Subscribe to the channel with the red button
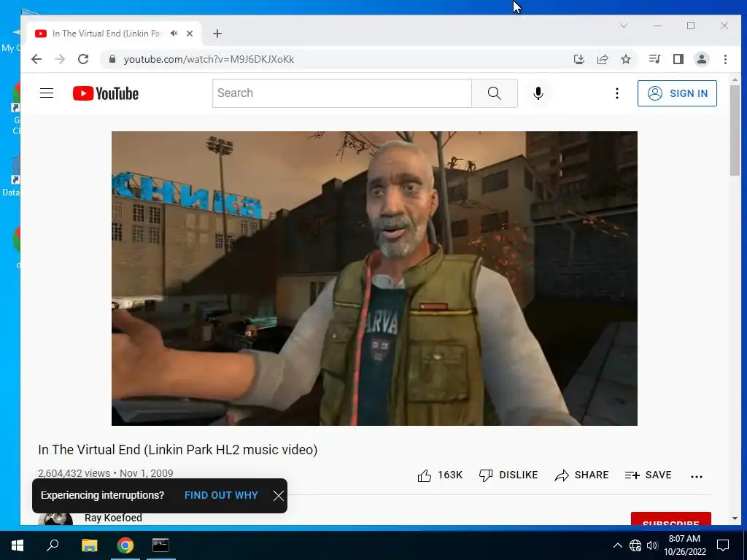 tap(671, 519)
